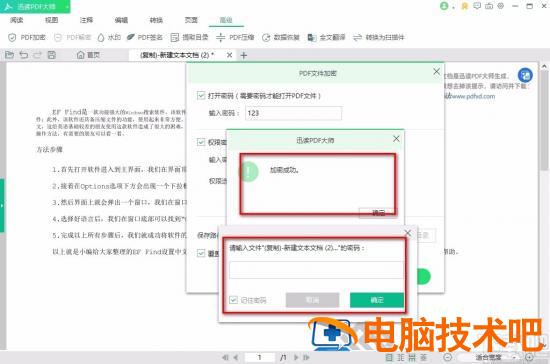
Task: Switch to the 页面 ribbon tab
Action: [x=191, y=20]
